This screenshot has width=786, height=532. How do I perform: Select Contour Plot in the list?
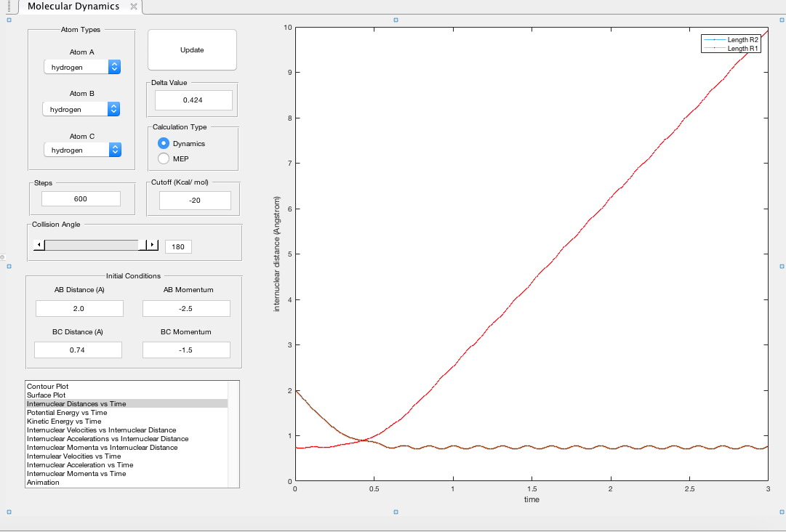click(x=127, y=386)
